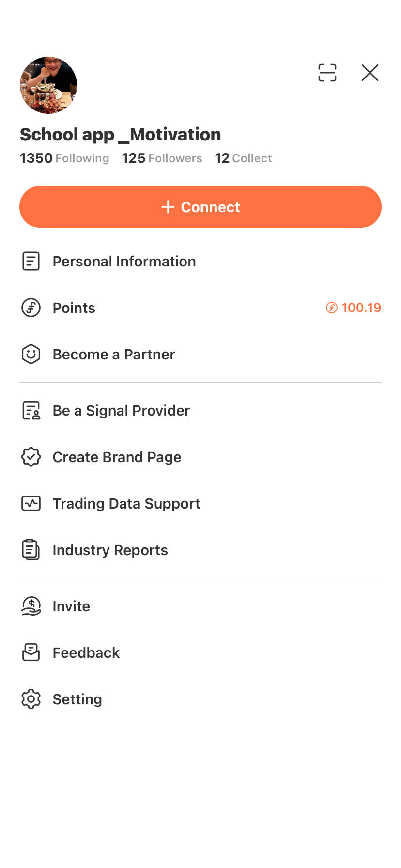Click the Create Brand Page badge icon
The image size is (401, 868).
[31, 457]
